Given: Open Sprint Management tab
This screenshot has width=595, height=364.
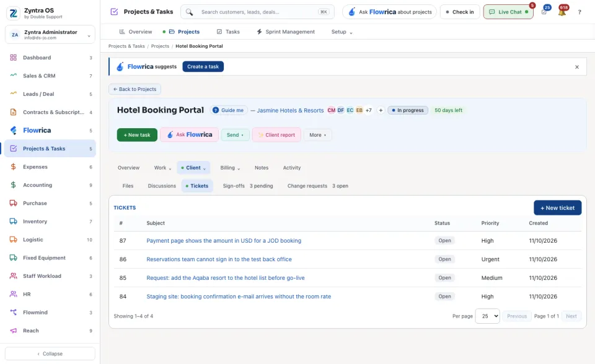Looking at the screenshot, I should coord(286,32).
